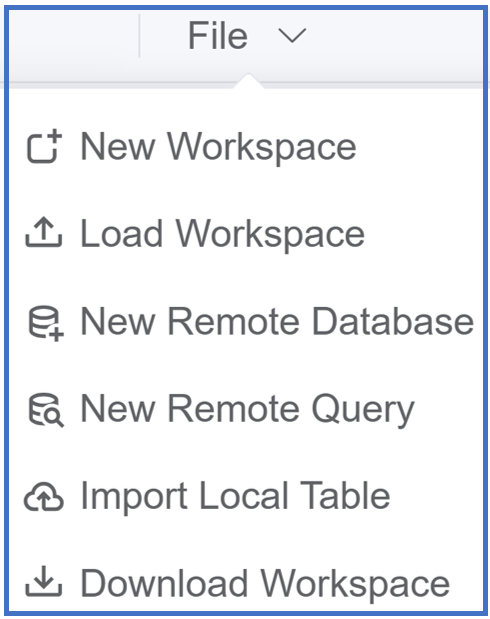
Task: Click the popup pointer notch below File
Action: (x=248, y=81)
